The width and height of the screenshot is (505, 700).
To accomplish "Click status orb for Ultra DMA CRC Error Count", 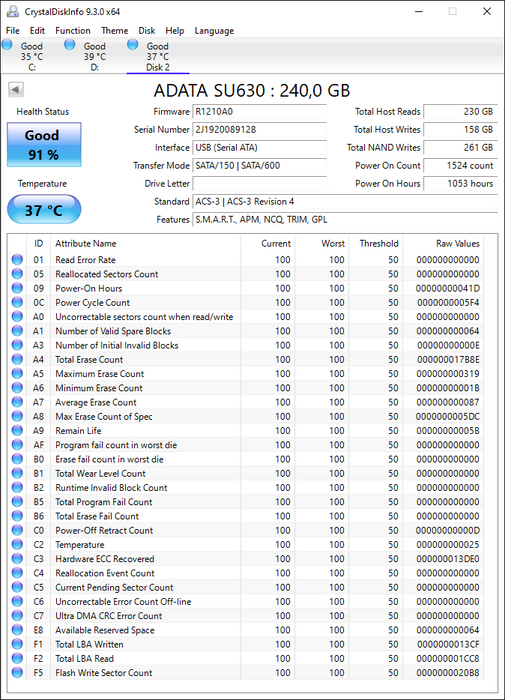I will [17, 616].
